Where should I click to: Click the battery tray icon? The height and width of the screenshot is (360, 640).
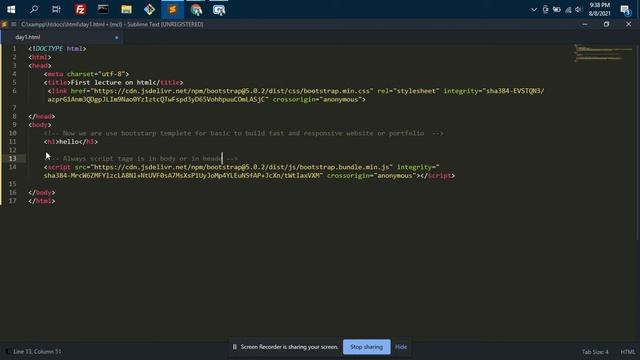point(557,9)
